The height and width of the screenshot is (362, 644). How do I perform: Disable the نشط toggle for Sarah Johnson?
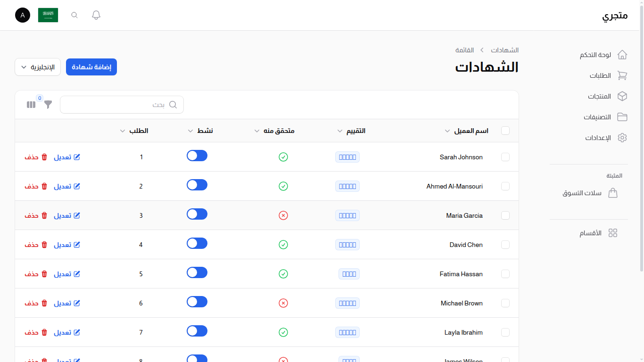pos(197,155)
